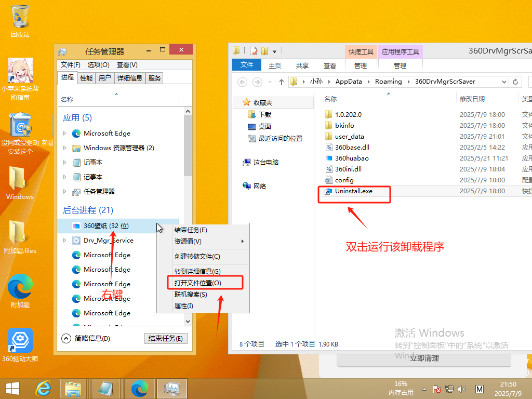This screenshot has width=532, height=399.
Task: Show hidden tray icons arrow
Action: tap(424, 389)
